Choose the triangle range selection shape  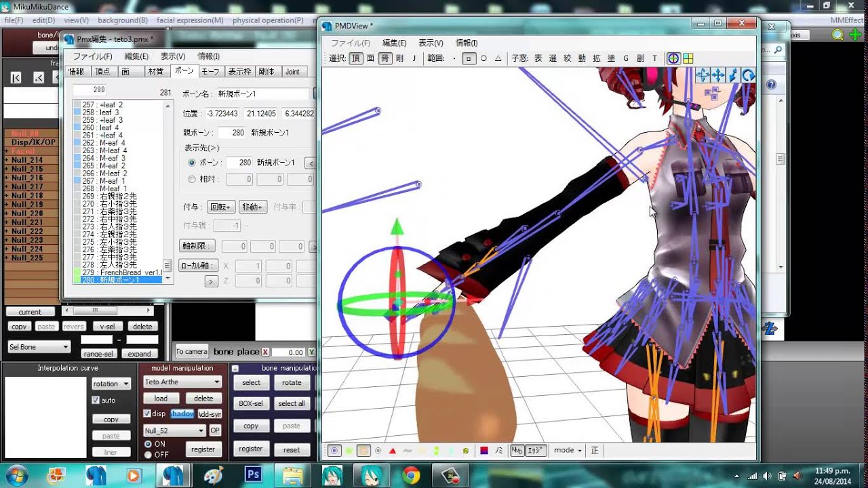[498, 58]
